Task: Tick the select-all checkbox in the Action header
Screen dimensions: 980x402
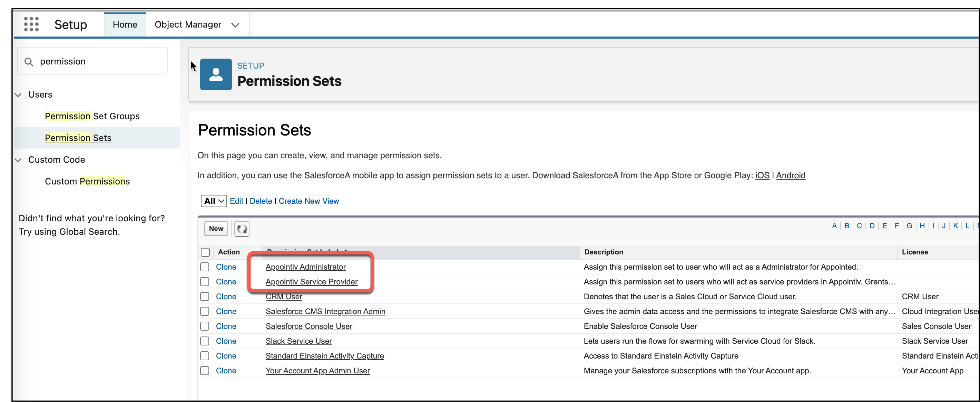Action: point(205,252)
